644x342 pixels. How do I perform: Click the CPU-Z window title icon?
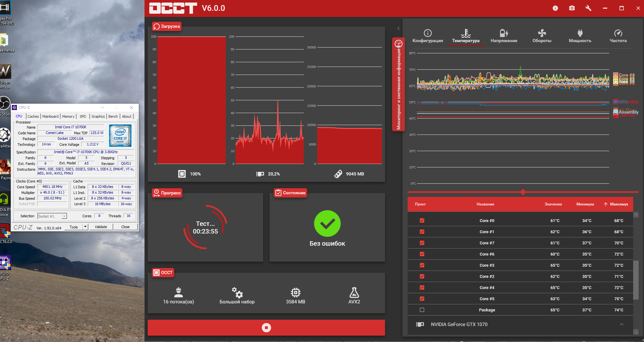click(14, 108)
